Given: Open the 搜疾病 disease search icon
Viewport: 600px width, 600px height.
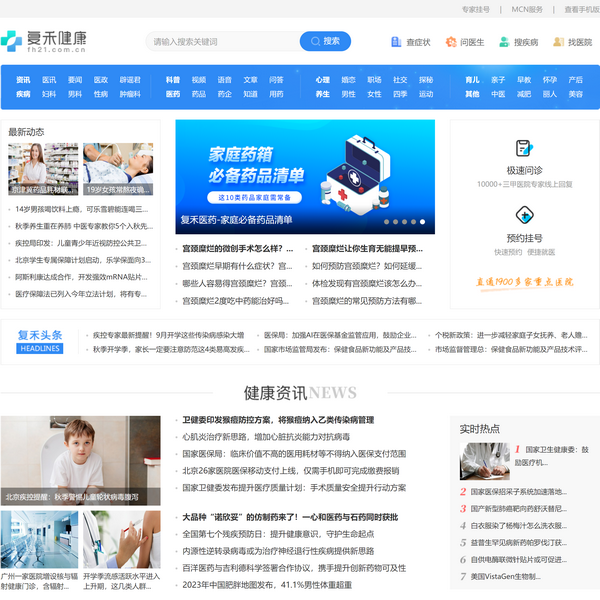Looking at the screenshot, I should click(x=505, y=42).
